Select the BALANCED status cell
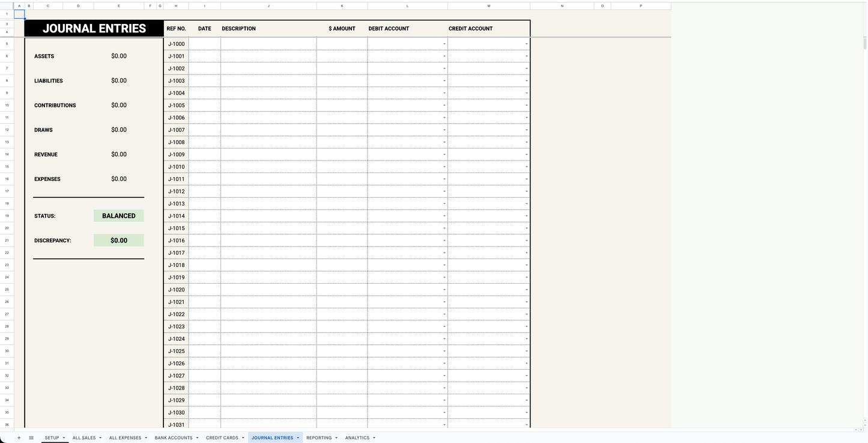Viewport: 868px width, 443px height. coord(118,216)
